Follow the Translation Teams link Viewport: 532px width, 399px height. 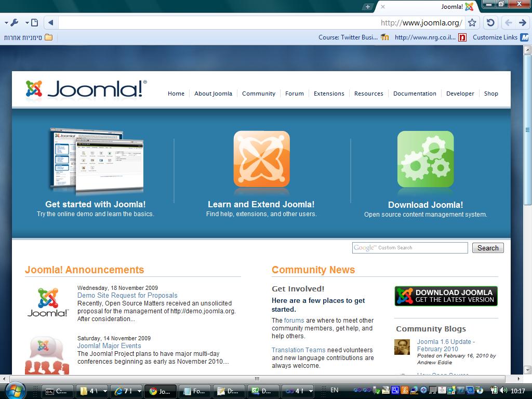tap(298, 350)
